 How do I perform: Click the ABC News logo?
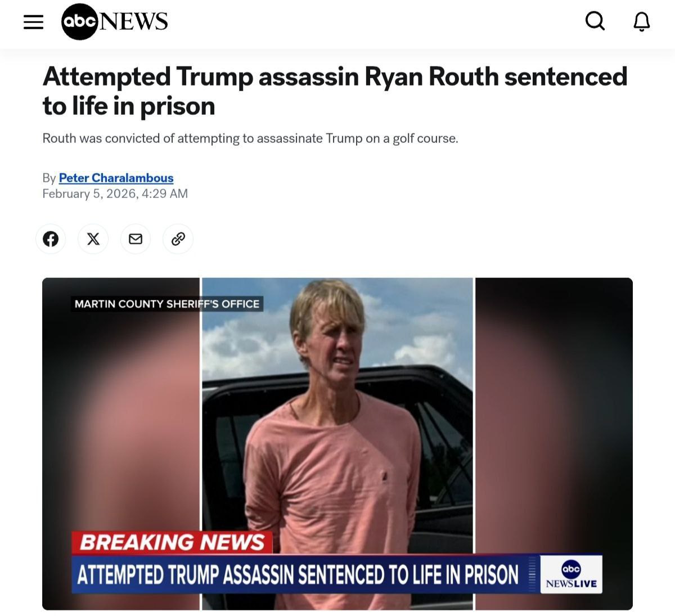coord(115,21)
